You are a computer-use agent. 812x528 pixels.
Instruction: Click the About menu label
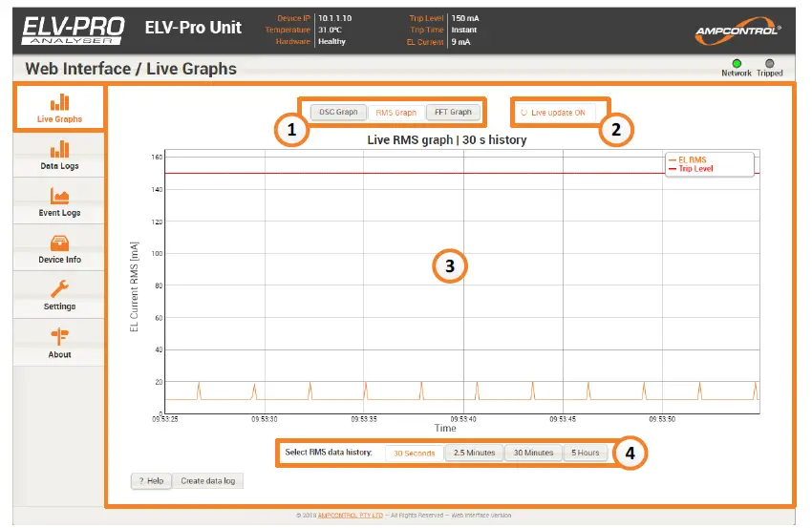click(59, 354)
